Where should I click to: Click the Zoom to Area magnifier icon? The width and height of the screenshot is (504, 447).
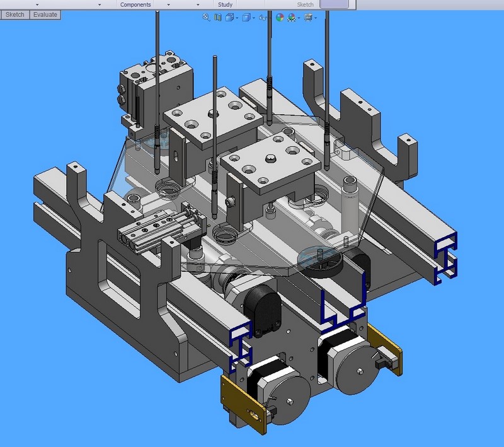(206, 18)
